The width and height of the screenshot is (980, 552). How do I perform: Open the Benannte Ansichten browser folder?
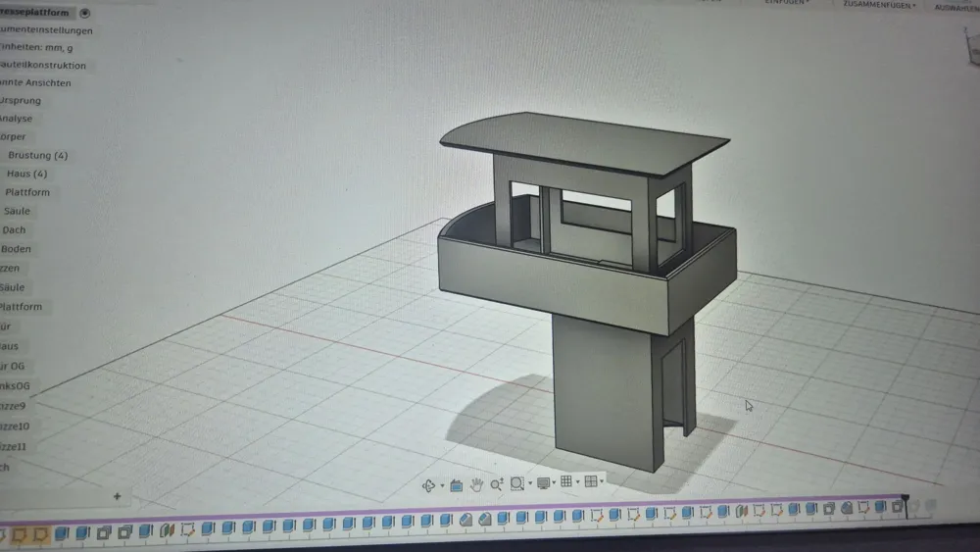pyautogui.click(x=35, y=82)
